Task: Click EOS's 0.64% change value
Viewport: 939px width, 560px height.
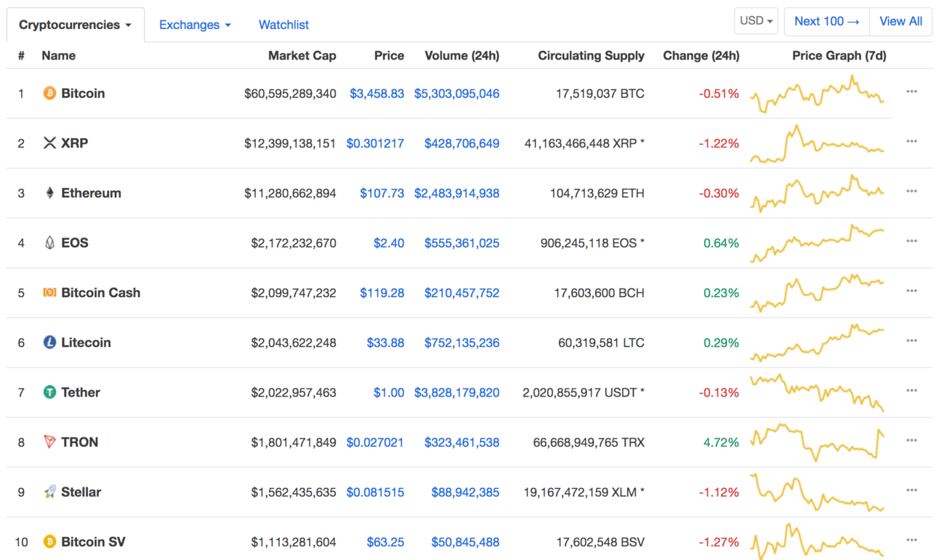Action: (x=722, y=243)
